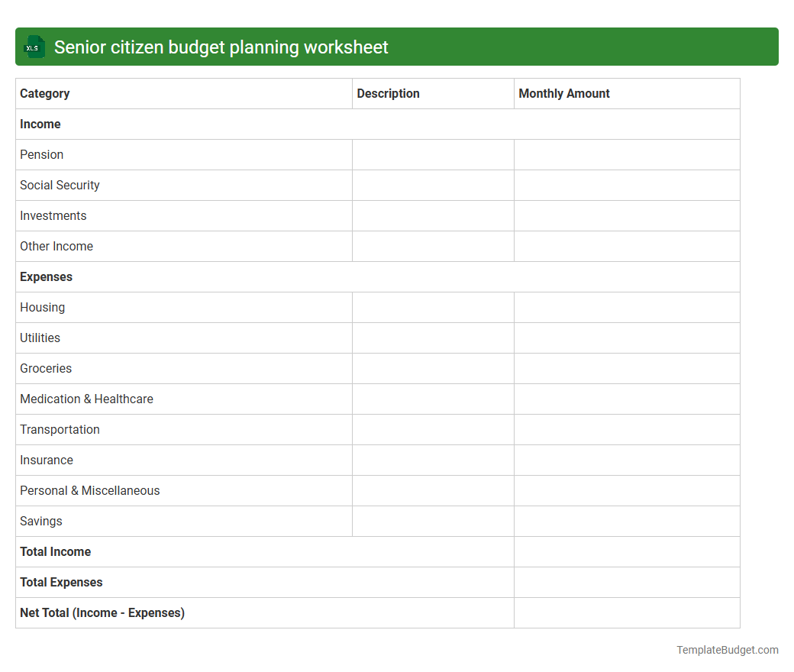Click the Medication & Healthcare label
794x672 pixels.
[86, 399]
